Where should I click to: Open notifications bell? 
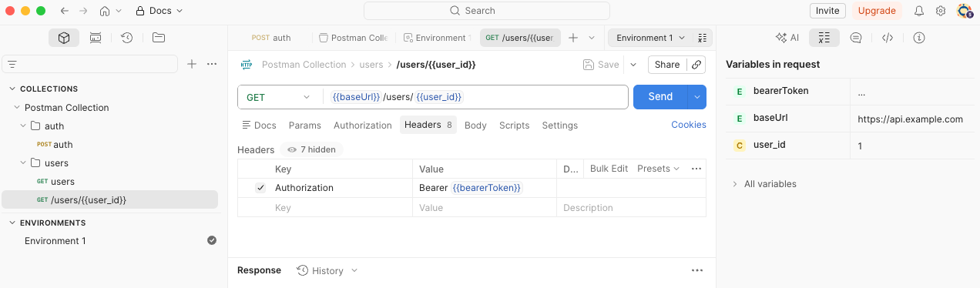[x=919, y=11]
